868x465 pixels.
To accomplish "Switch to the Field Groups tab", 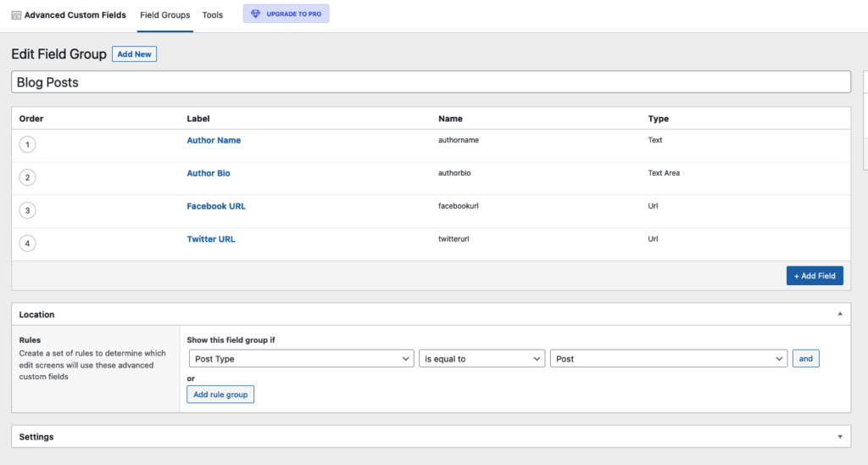I will [165, 15].
